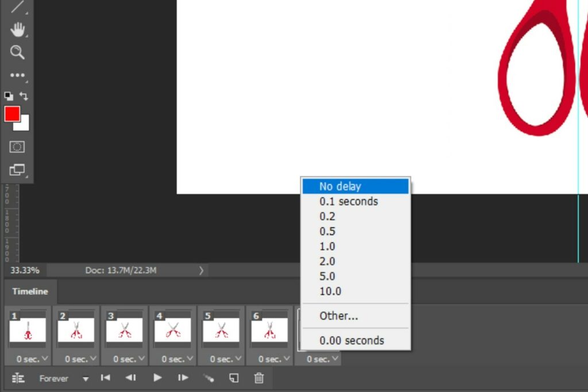Click the trash icon to delete selected frames

[259, 378]
